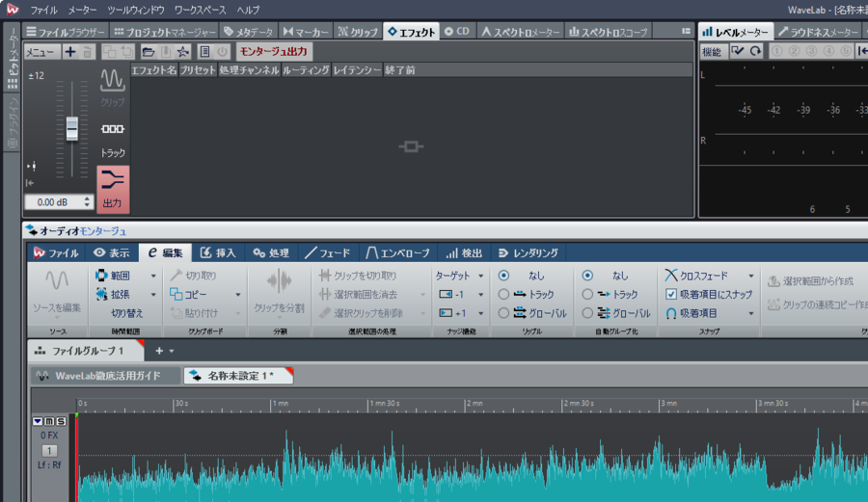Open the track 1 options dropdown triangle

pyautogui.click(x=38, y=421)
